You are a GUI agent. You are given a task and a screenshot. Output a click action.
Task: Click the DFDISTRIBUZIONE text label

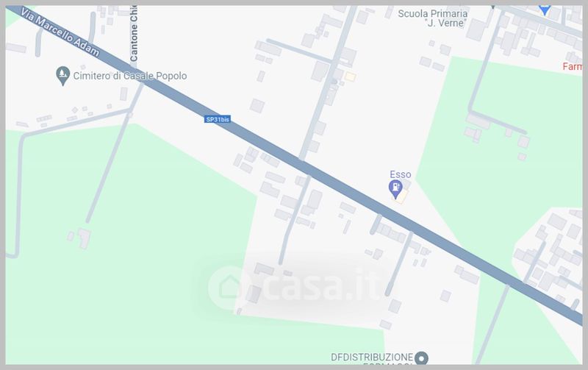pos(372,357)
